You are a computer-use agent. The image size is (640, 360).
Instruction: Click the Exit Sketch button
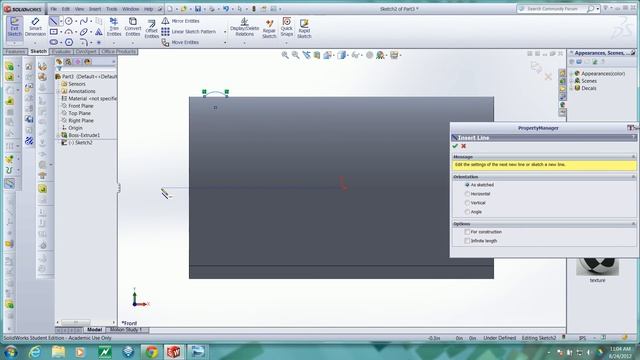pyautogui.click(x=14, y=27)
